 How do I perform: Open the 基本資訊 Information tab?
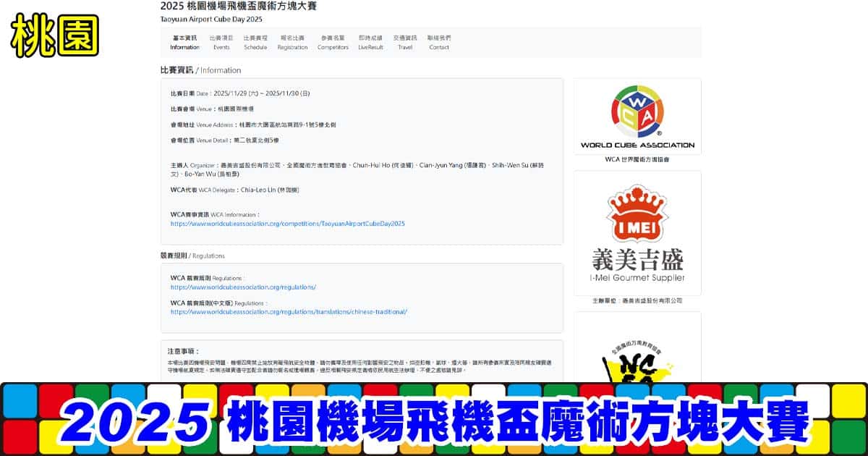coord(184,42)
